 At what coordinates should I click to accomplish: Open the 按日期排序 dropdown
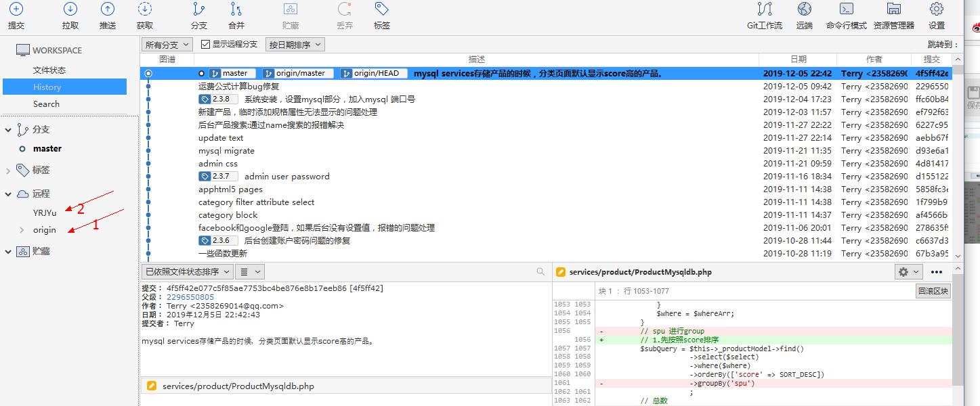coord(295,45)
